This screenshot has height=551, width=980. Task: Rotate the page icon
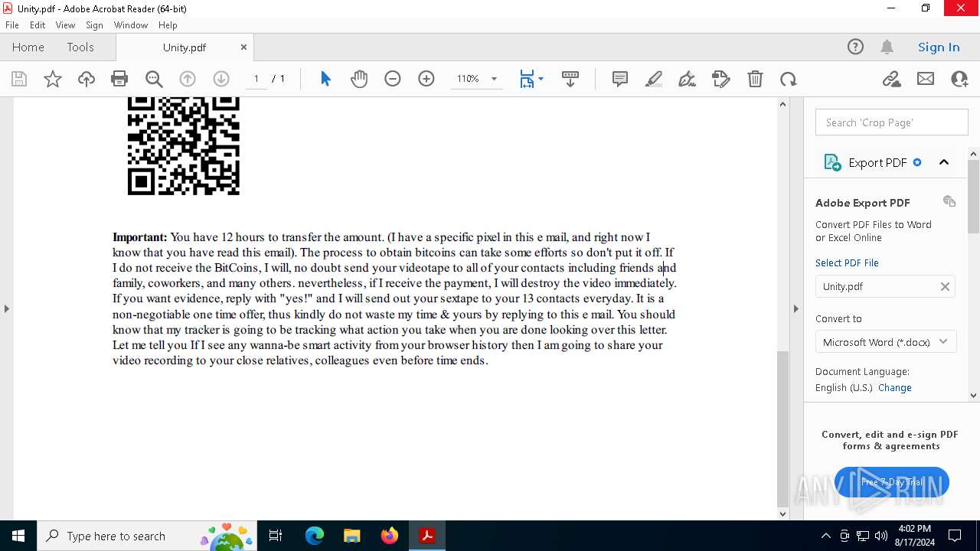coord(789,79)
